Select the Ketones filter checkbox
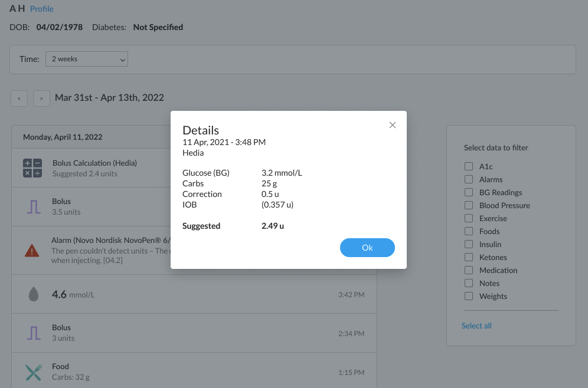Viewport: 588px width, 388px height. [x=469, y=257]
